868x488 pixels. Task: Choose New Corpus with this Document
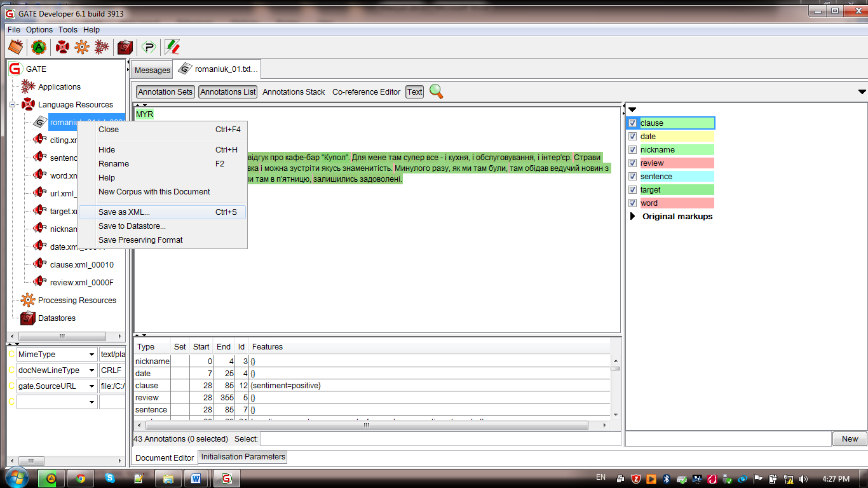pos(162,192)
